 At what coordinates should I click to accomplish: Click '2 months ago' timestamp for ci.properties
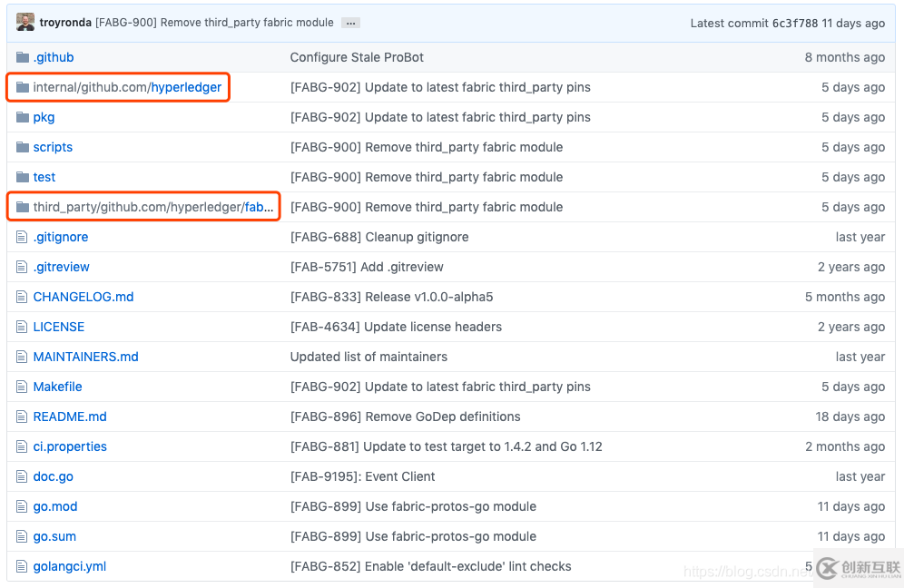[x=845, y=446]
